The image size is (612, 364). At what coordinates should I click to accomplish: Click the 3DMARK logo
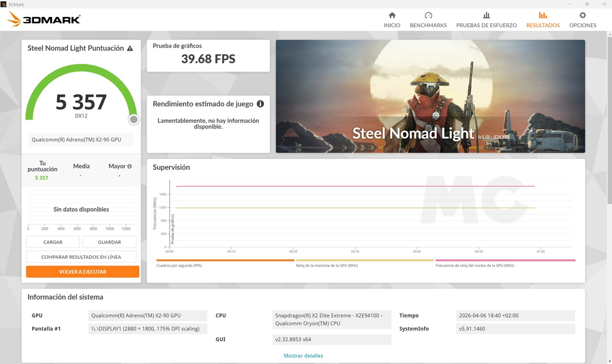43,19
